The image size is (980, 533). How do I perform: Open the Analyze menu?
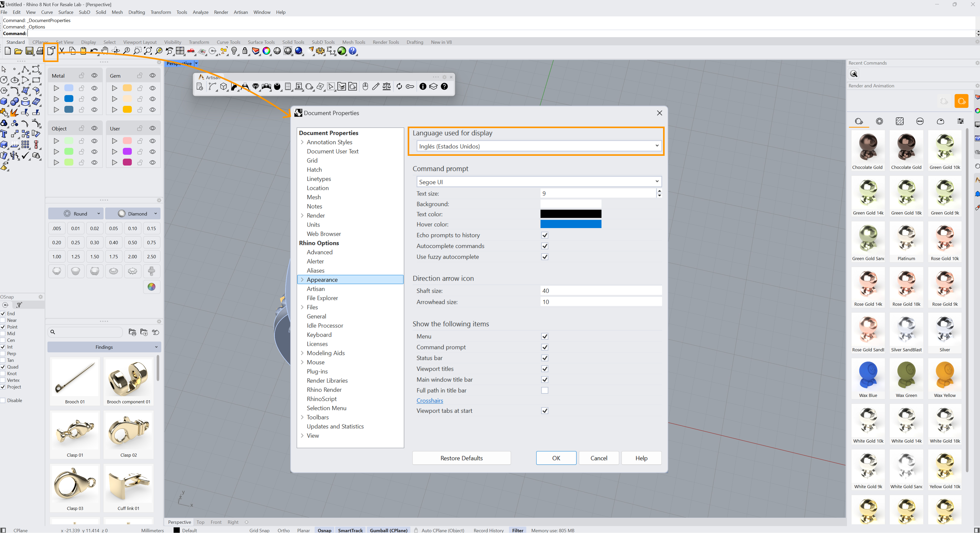(x=200, y=12)
